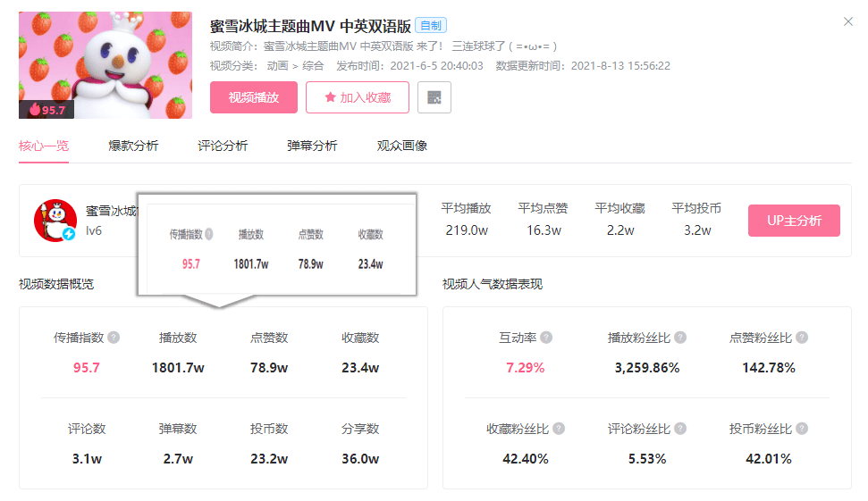Click the 42.01% 投币粉丝比 value
This screenshot has height=501, width=868.
pos(769,459)
